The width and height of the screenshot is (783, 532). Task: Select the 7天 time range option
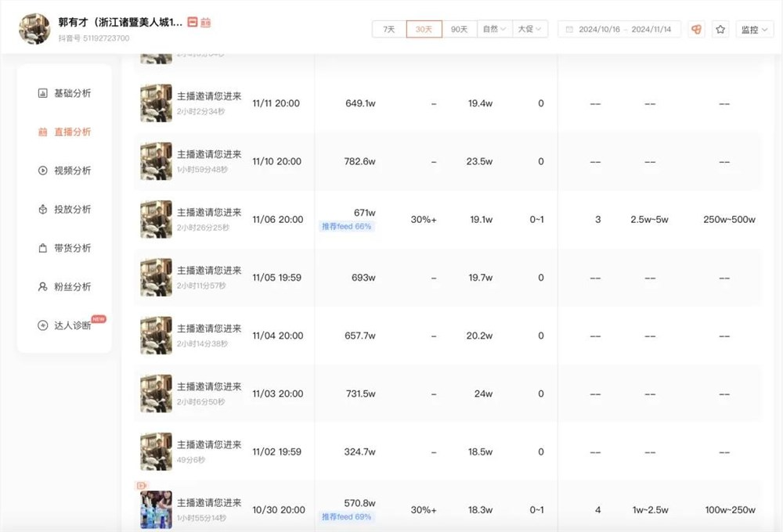tap(388, 28)
